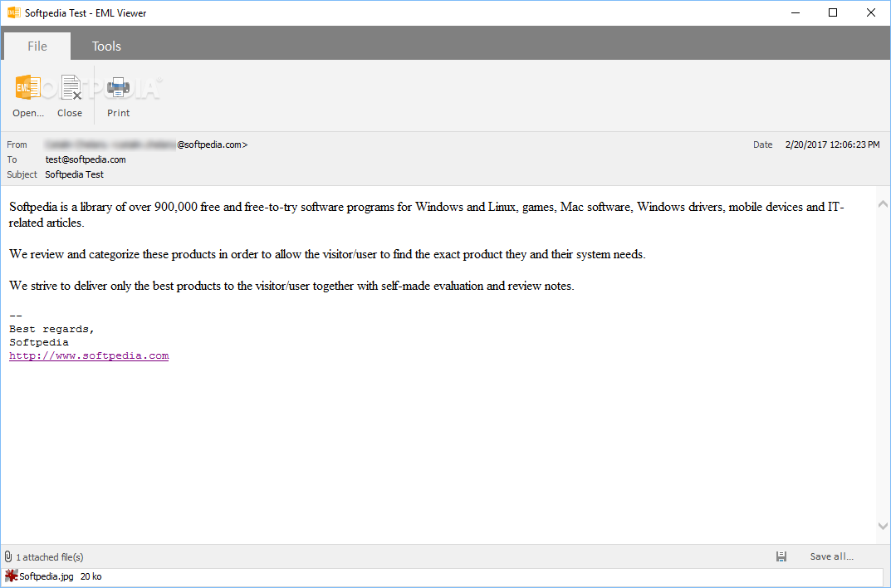The image size is (891, 588).
Task: Click the Date field label
Action: click(762, 145)
